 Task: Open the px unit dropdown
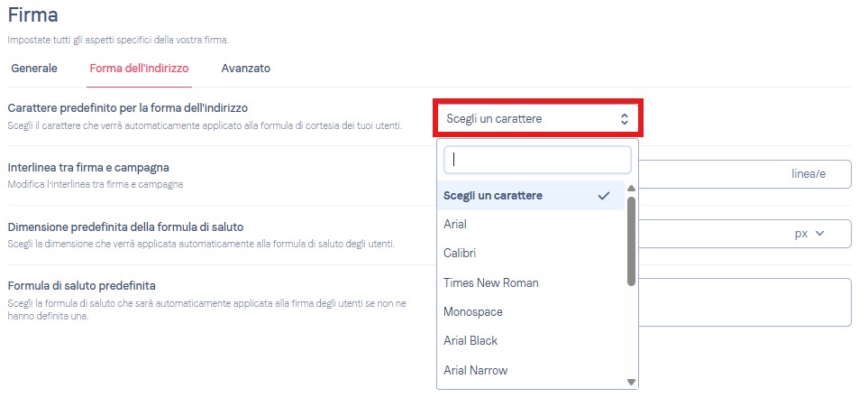[x=810, y=234]
